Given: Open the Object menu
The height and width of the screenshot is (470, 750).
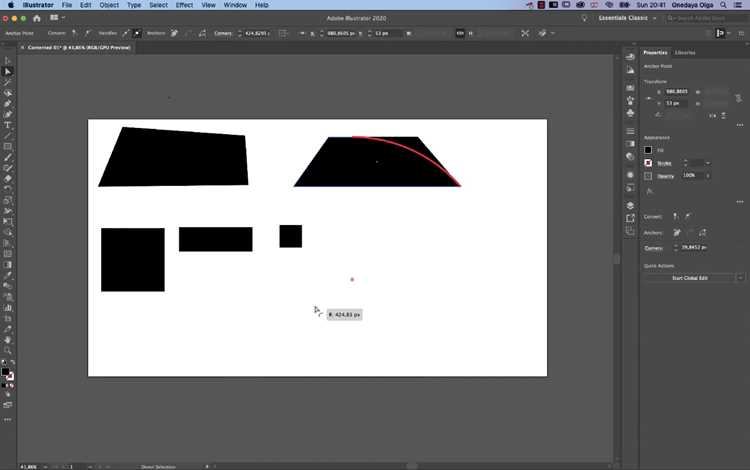Looking at the screenshot, I should tap(109, 5).
